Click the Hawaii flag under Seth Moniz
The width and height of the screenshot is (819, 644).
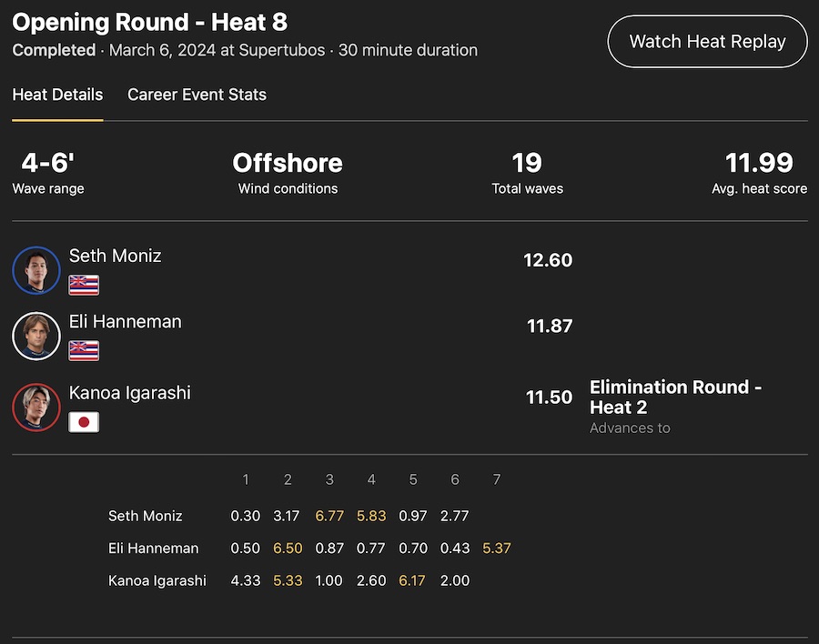84,285
